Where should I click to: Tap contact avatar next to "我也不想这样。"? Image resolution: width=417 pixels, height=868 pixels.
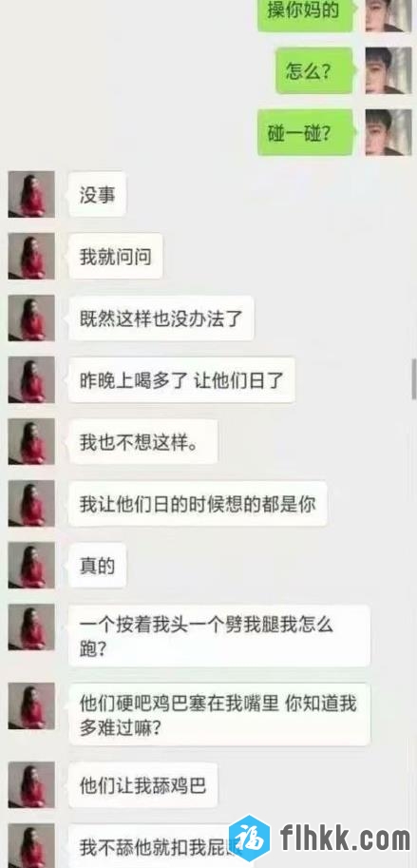pyautogui.click(x=31, y=441)
